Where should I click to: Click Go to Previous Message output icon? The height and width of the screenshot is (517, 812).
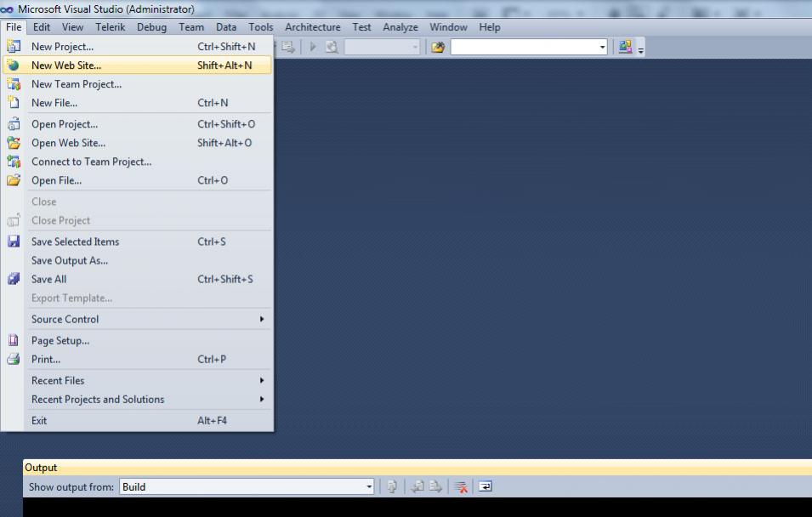click(x=417, y=486)
